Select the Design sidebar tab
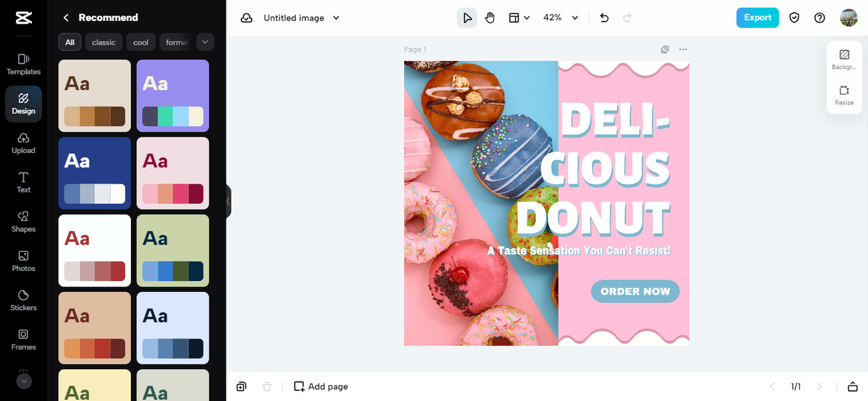 (x=24, y=104)
